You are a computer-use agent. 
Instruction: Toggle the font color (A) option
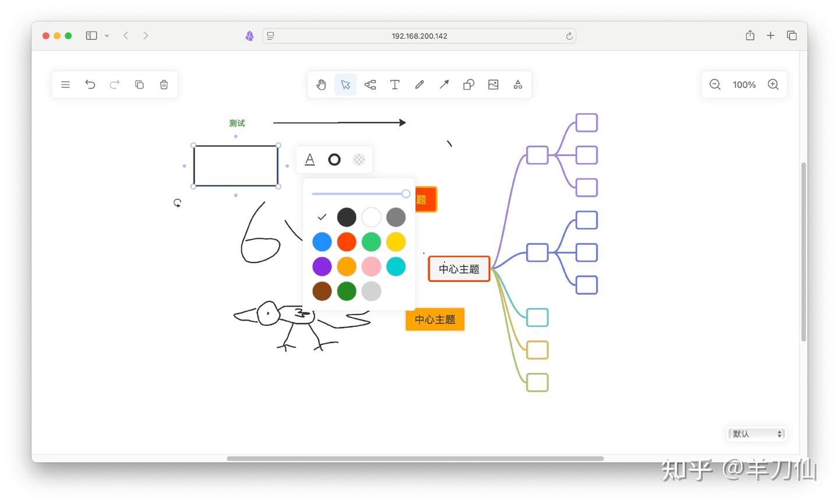coord(309,159)
